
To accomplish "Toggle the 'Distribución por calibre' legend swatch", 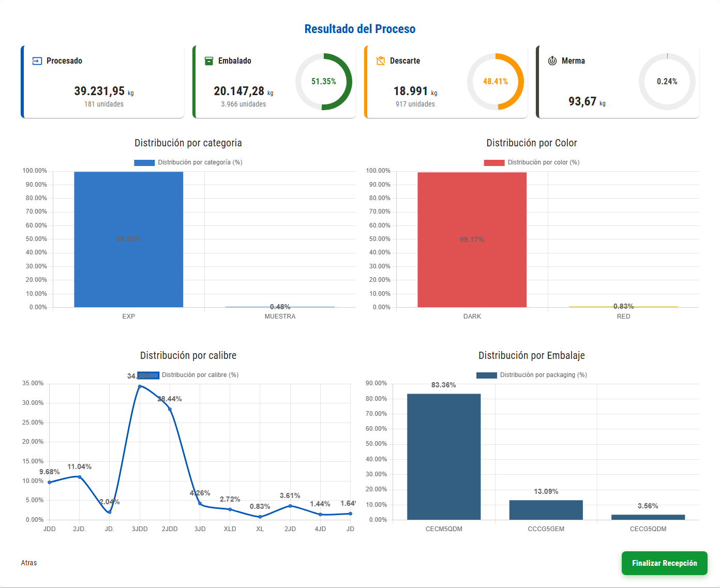I will click(x=148, y=375).
